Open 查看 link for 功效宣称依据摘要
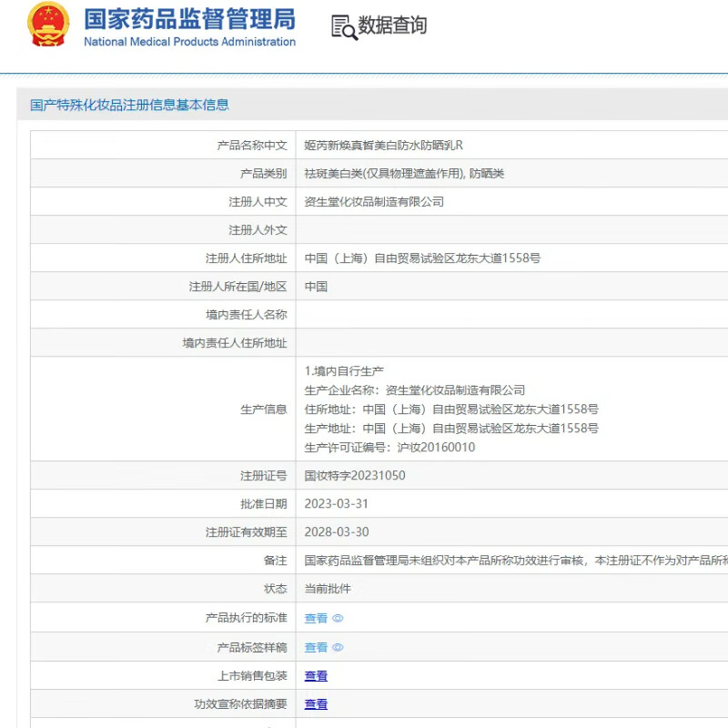Screen dimensions: 728x728 point(315,703)
